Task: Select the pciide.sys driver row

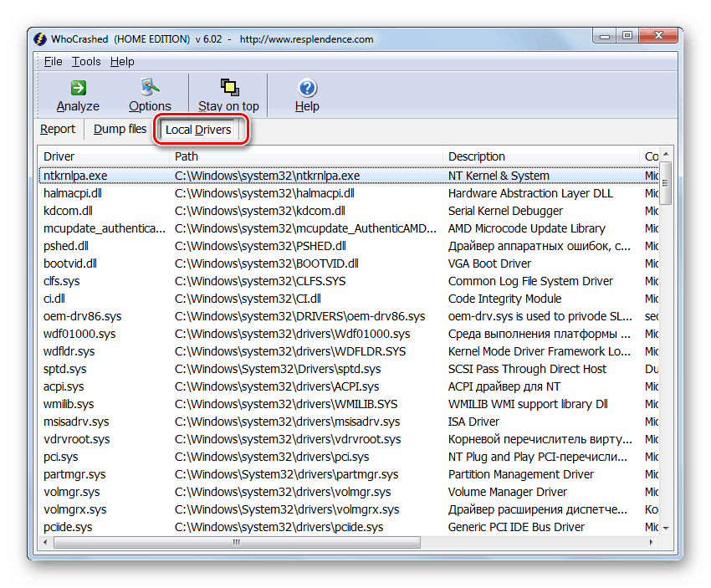Action: coord(349,527)
